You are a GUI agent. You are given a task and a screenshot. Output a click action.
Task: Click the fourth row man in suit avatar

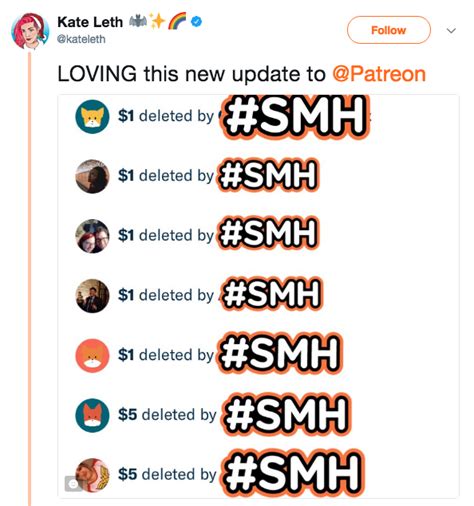pos(92,296)
